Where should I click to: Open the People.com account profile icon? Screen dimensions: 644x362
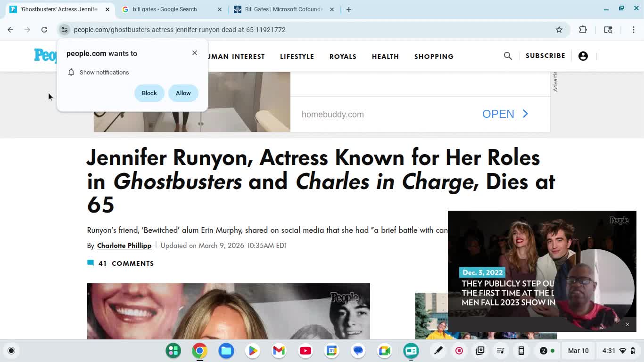[x=583, y=56]
